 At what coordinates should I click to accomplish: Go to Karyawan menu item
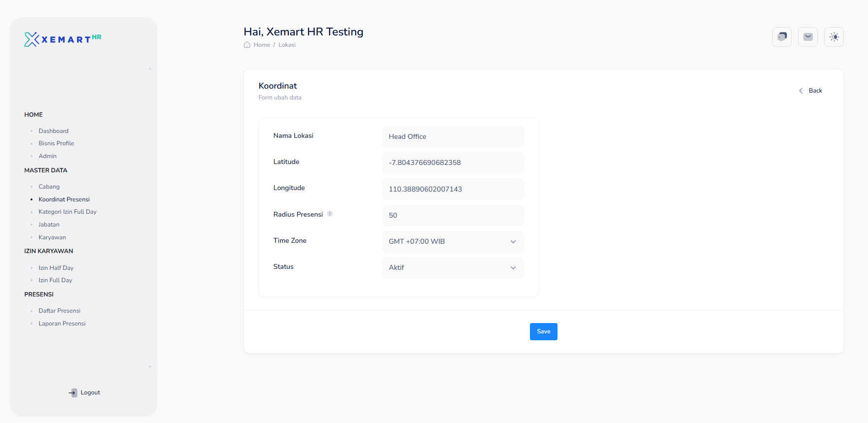(x=52, y=237)
